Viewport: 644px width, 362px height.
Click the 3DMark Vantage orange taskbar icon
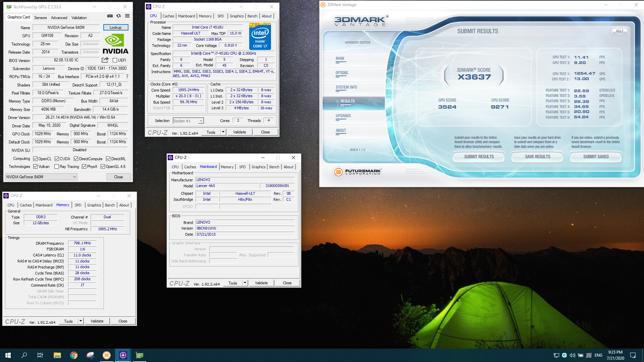coord(107,355)
